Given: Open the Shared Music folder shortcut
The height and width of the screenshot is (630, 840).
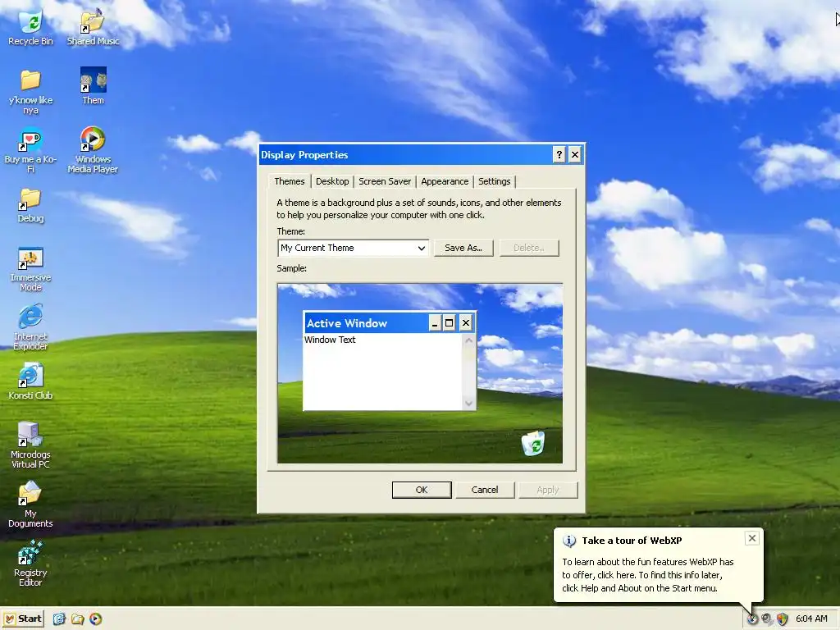Looking at the screenshot, I should [x=93, y=28].
